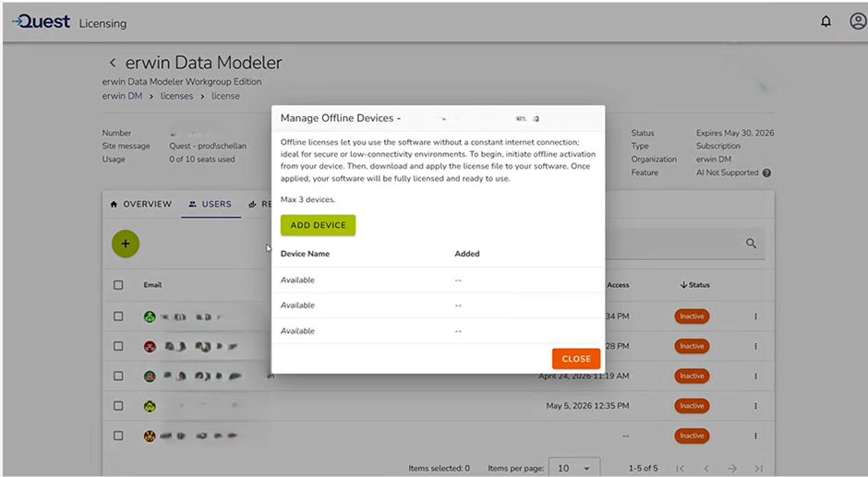Open more options for the last user row
The image size is (868, 477).
click(755, 436)
